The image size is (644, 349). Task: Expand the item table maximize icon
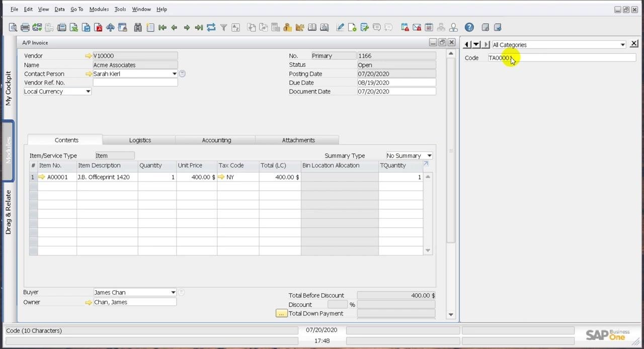point(426,164)
